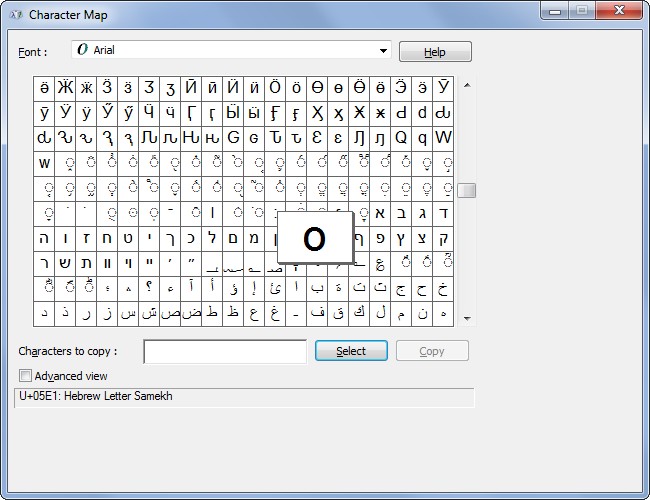Image resolution: width=650 pixels, height=500 pixels.
Task: Select the Arabic letter Noon ن
Action: (x=422, y=313)
